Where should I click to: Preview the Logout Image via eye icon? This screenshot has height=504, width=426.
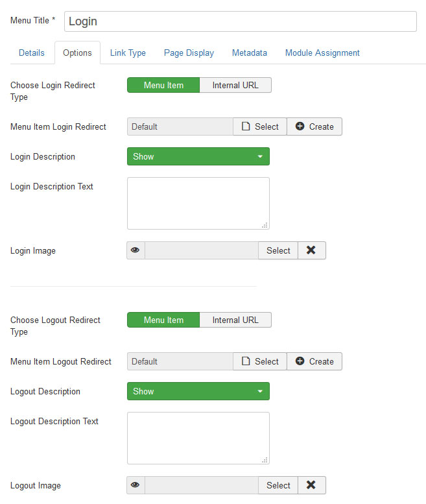point(136,485)
